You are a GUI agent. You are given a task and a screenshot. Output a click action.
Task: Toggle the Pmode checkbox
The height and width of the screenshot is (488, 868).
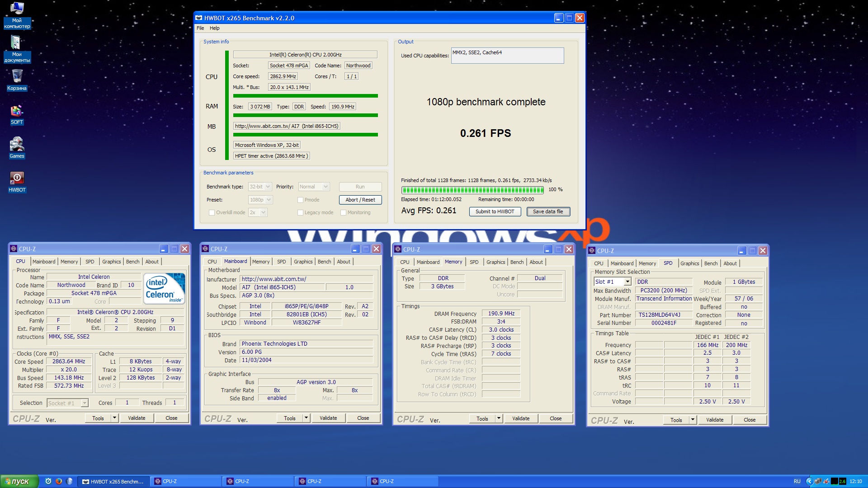click(300, 200)
